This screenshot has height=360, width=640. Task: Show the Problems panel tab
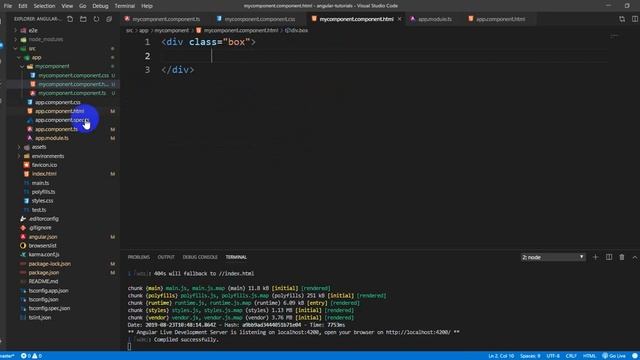point(139,257)
